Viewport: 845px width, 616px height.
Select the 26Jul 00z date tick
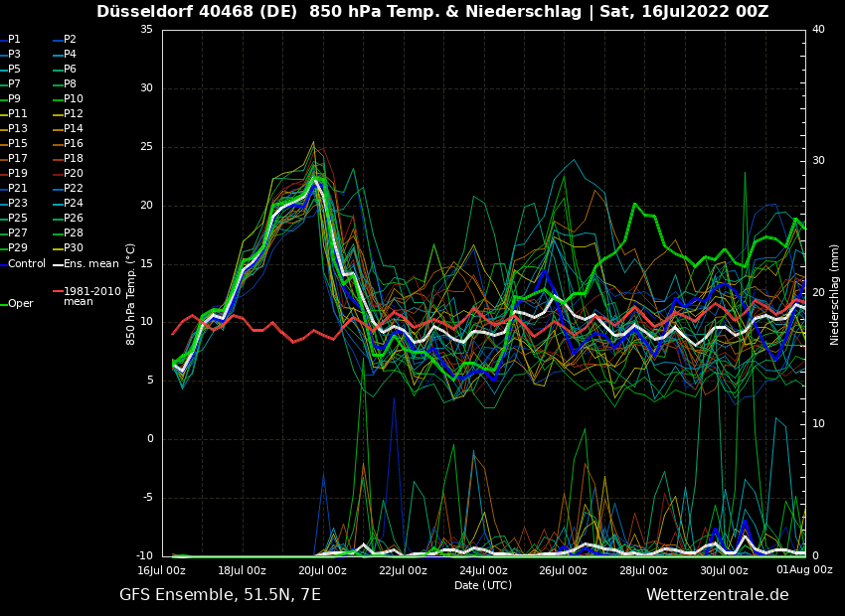tap(563, 570)
